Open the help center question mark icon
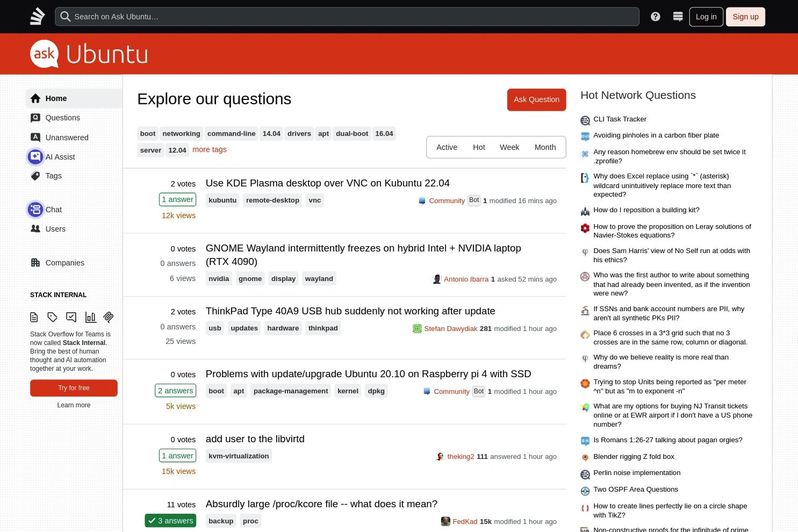798x532 pixels. [x=655, y=17]
